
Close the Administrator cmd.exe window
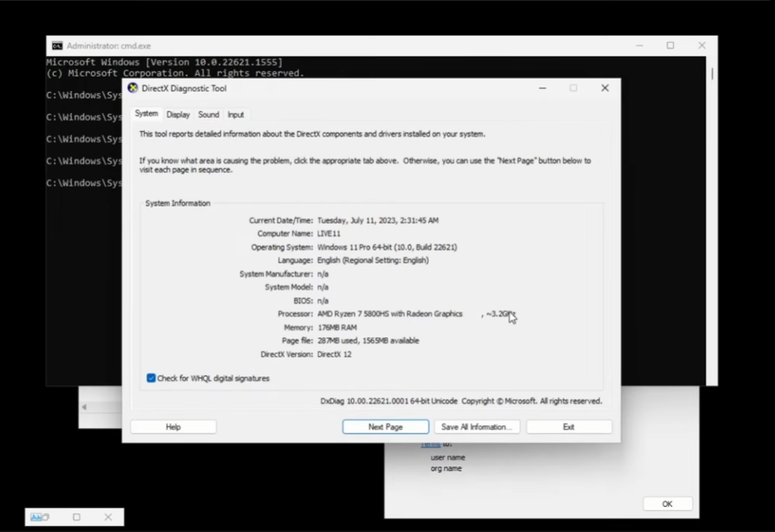[702, 46]
